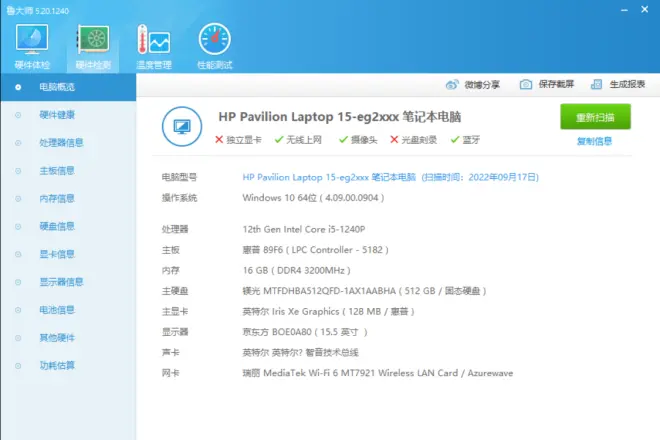This screenshot has height=440, width=660.
Task: Click the 京东方 BOE0A80 display value
Action: [x=305, y=332]
